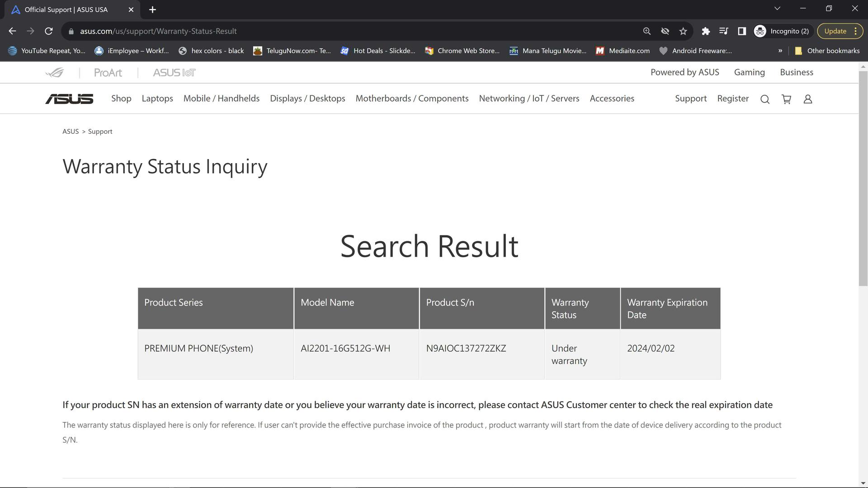The width and height of the screenshot is (868, 488).
Task: Open Mediaite.com bookmark
Action: (x=623, y=51)
